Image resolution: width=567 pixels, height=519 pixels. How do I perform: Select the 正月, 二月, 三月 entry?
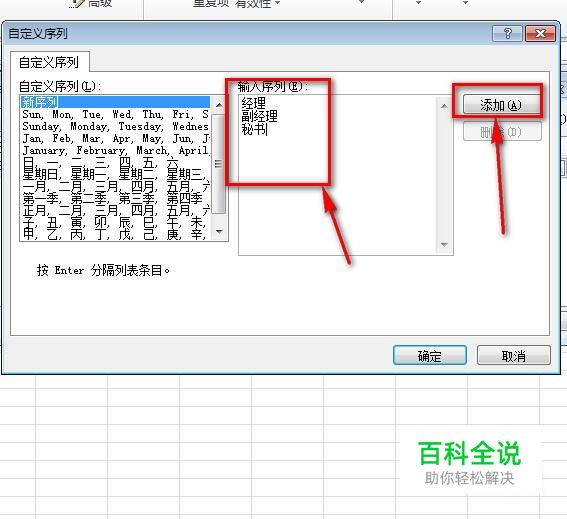[115, 210]
